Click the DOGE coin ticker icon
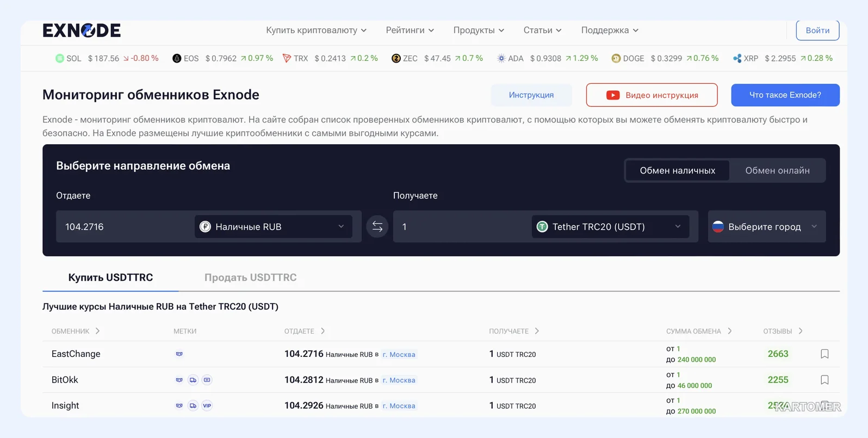The height and width of the screenshot is (438, 868). pos(616,58)
